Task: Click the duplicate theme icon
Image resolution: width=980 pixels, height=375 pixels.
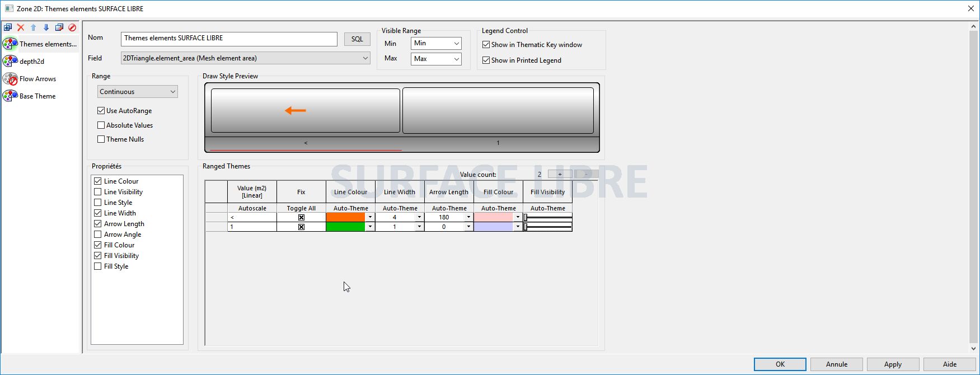Action: click(x=59, y=27)
